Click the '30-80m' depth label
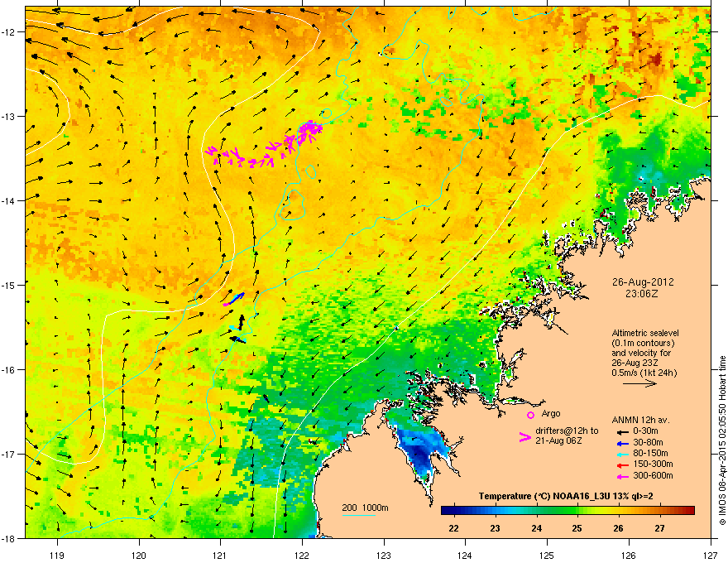 tap(648, 443)
